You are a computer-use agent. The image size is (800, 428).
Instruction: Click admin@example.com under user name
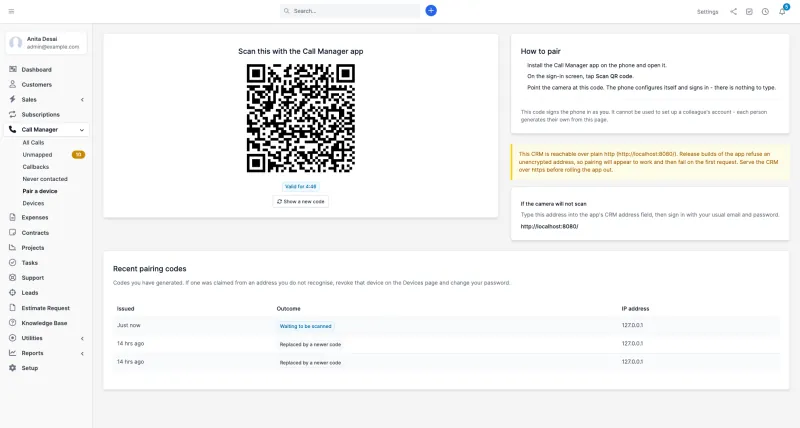click(x=53, y=47)
